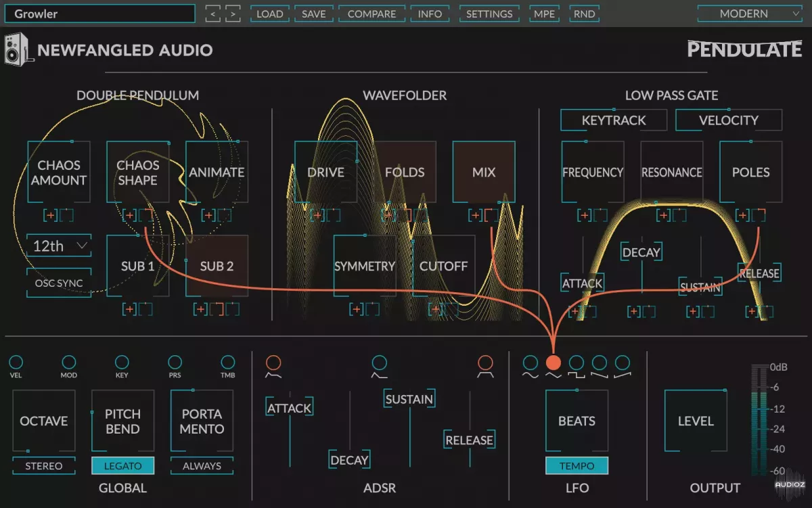Toggle MPE mode in top bar

click(x=545, y=14)
